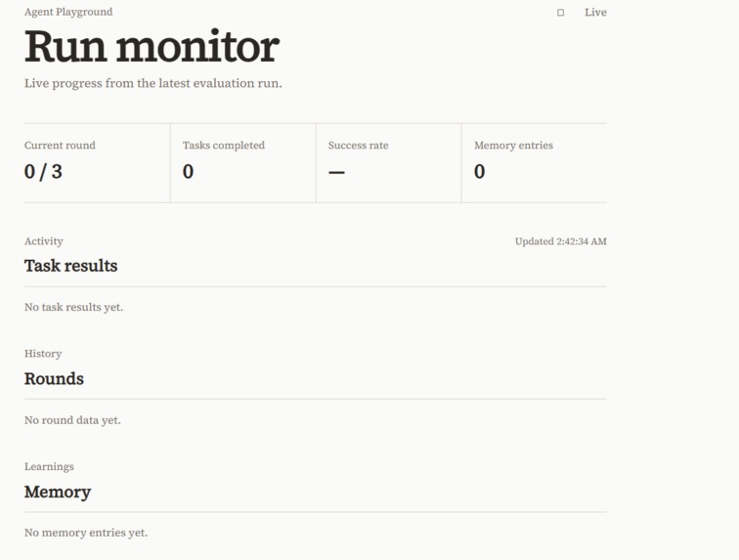739x560 pixels.
Task: Click the Success rate label
Action: point(358,146)
